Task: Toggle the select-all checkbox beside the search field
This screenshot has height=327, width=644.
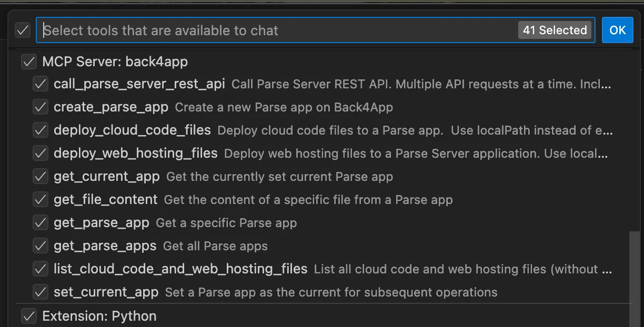Action: pos(23,30)
